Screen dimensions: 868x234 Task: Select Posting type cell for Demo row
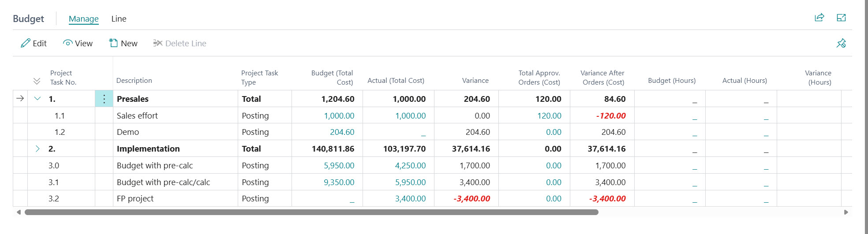click(265, 132)
